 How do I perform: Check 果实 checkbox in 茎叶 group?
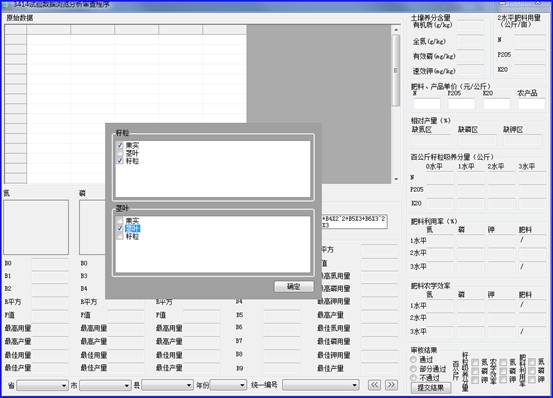(x=120, y=221)
